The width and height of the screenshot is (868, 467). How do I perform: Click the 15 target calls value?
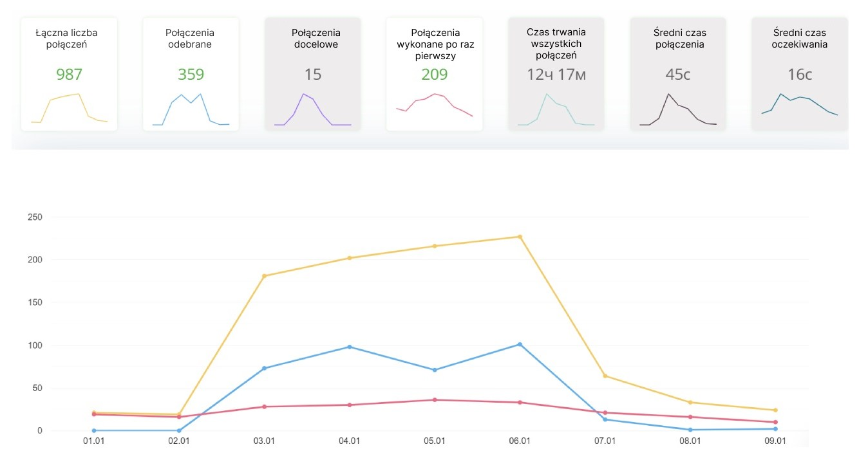click(x=313, y=75)
